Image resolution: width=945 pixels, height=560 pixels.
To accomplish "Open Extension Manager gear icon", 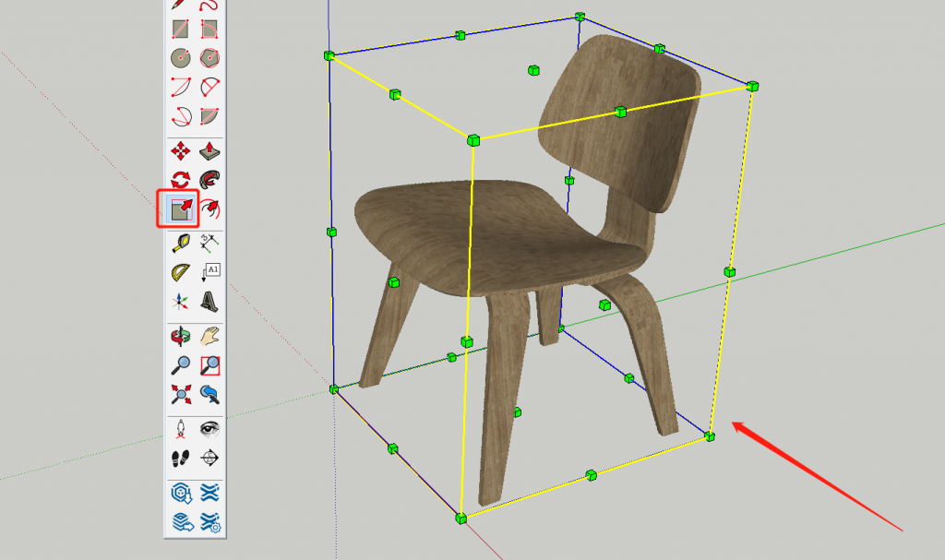I will (x=209, y=522).
